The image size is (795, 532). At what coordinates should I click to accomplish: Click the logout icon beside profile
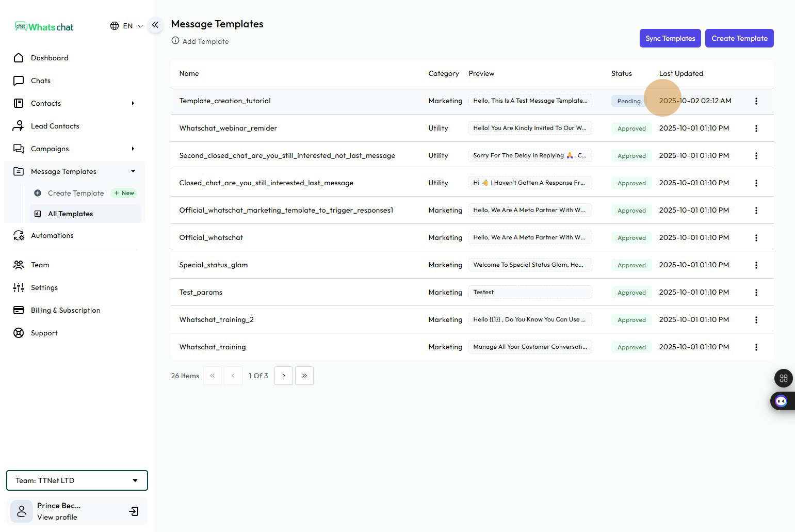coord(134,511)
